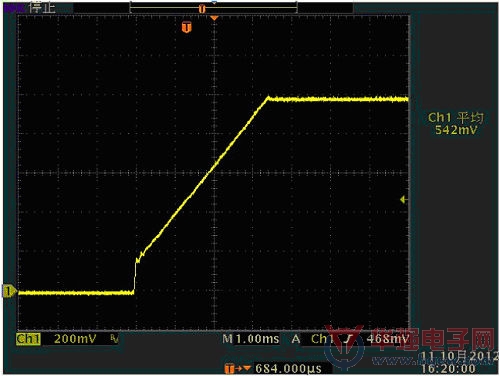499x376 pixels.
Task: Click the 停止 acquisition status label
Action: click(42, 8)
